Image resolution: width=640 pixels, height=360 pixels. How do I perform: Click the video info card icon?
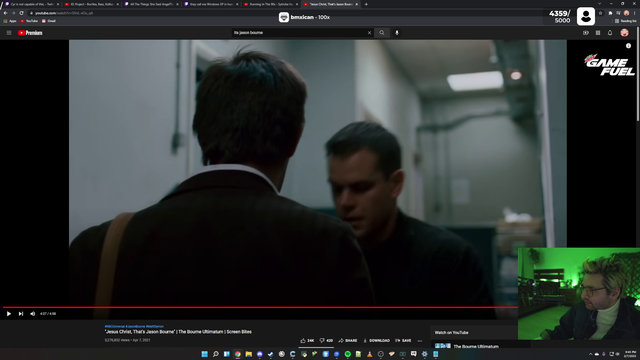click(629, 46)
